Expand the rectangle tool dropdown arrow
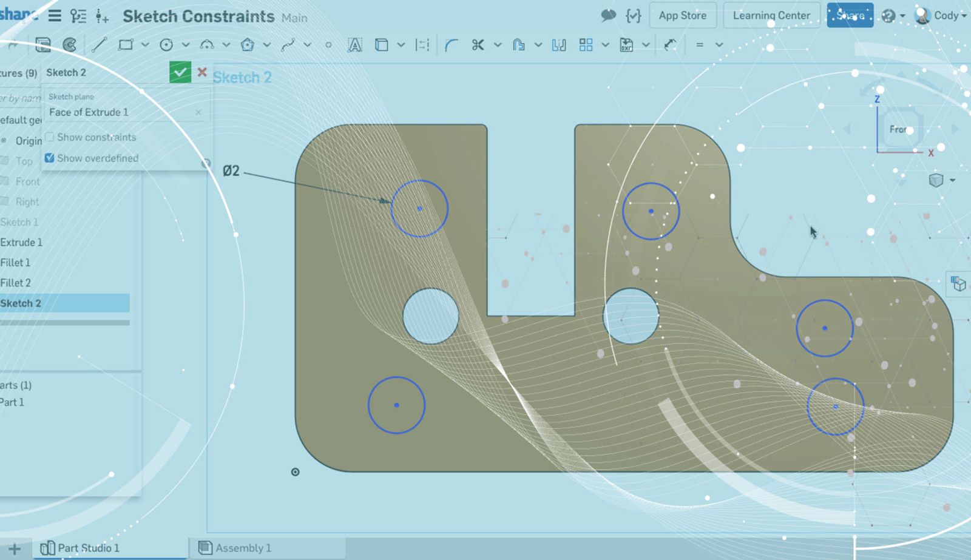 pyautogui.click(x=145, y=45)
